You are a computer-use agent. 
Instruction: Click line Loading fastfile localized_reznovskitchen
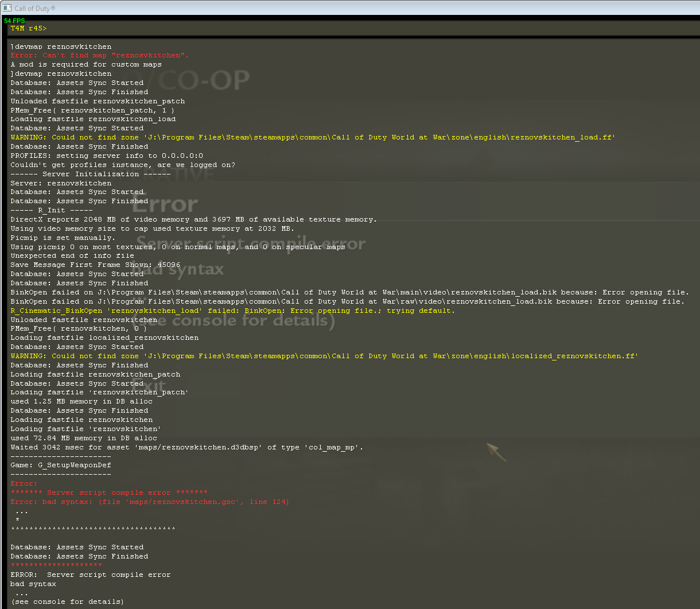click(x=104, y=338)
